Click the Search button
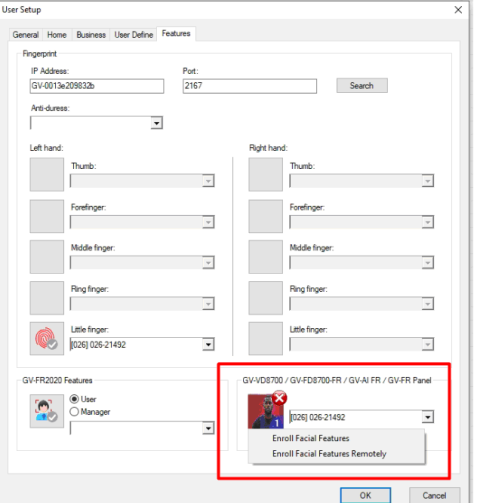The width and height of the screenshot is (480, 503). [x=362, y=86]
